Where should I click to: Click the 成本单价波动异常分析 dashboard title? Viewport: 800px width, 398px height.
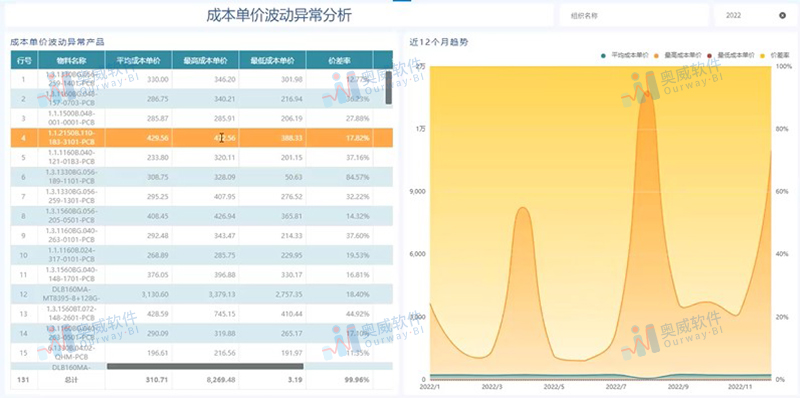(279, 15)
